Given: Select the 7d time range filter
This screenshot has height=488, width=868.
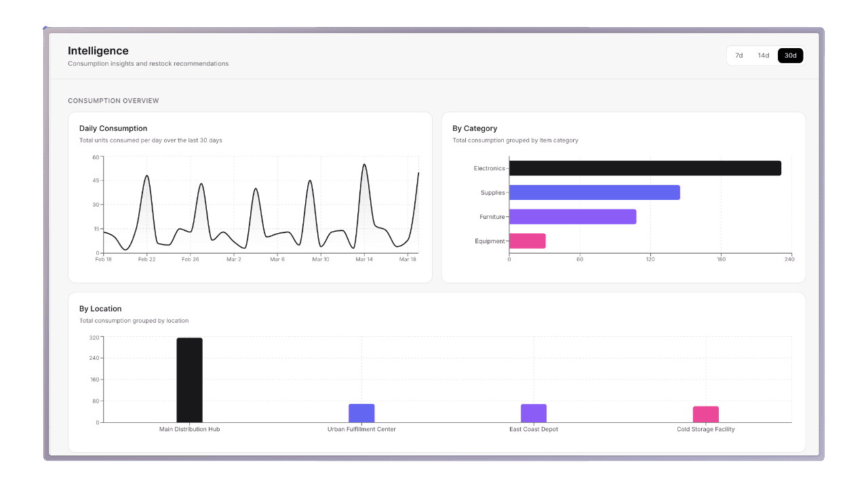Looking at the screenshot, I should coord(738,55).
